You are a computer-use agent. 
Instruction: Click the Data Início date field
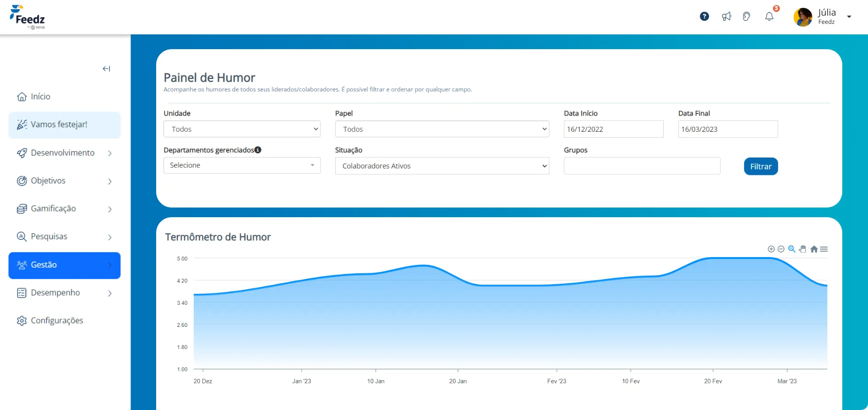[614, 129]
